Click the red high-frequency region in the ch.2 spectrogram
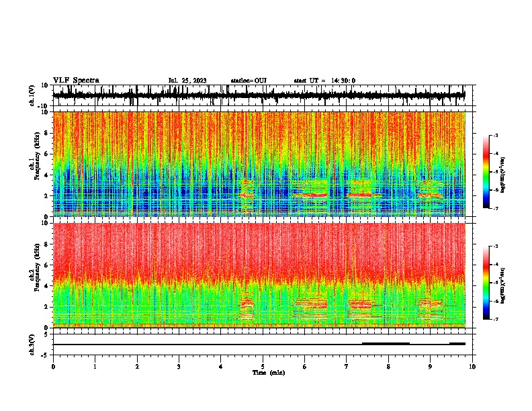The image size is (532, 411). pyautogui.click(x=259, y=251)
